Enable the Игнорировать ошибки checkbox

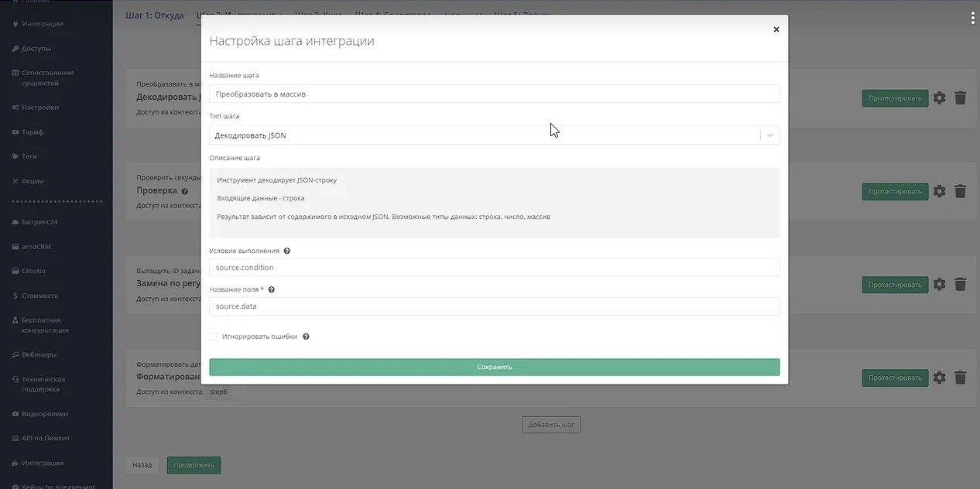tap(214, 337)
